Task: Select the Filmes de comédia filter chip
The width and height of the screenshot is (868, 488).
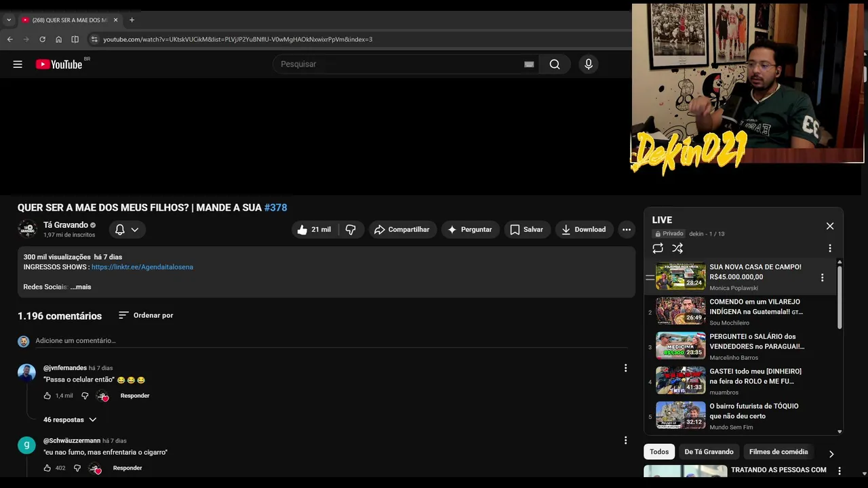Action: coord(778,452)
